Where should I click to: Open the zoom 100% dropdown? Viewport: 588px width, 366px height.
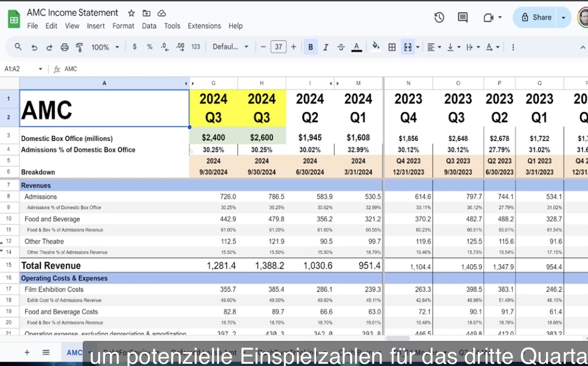(x=105, y=47)
